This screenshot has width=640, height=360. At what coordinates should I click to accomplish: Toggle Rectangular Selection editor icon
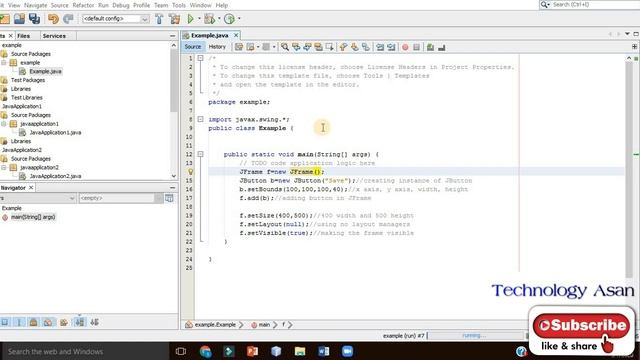click(329, 47)
